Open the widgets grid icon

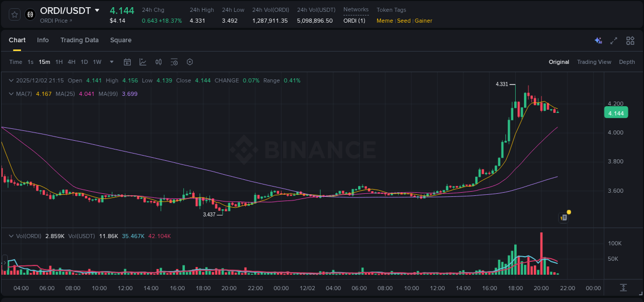point(630,40)
